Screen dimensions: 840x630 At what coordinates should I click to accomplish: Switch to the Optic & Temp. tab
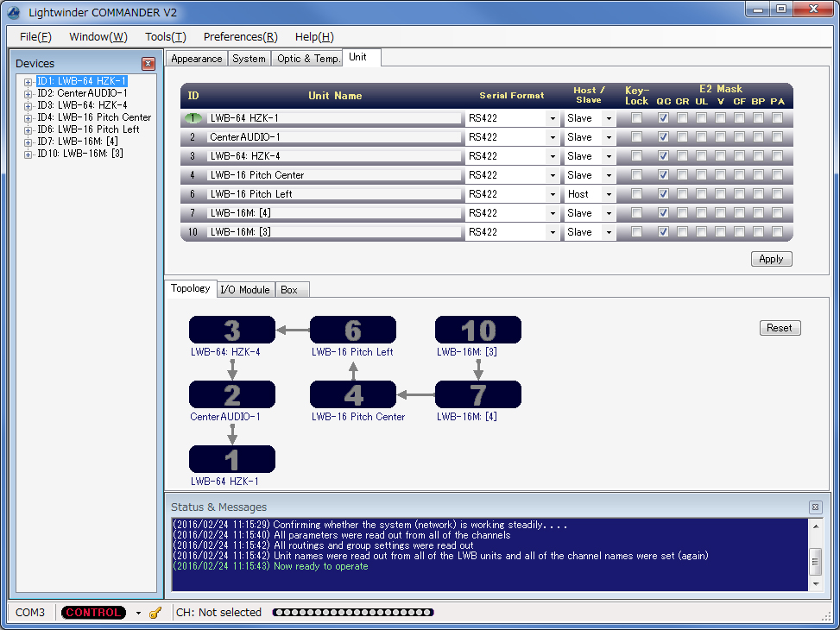tap(308, 59)
